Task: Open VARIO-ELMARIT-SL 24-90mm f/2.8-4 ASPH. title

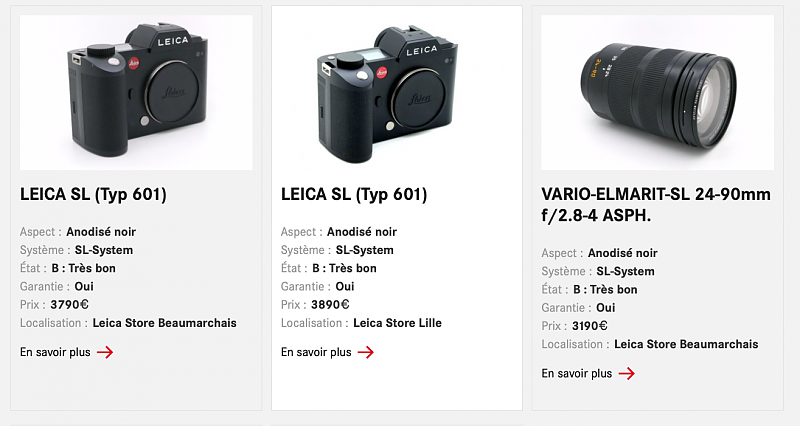Action: click(x=656, y=205)
